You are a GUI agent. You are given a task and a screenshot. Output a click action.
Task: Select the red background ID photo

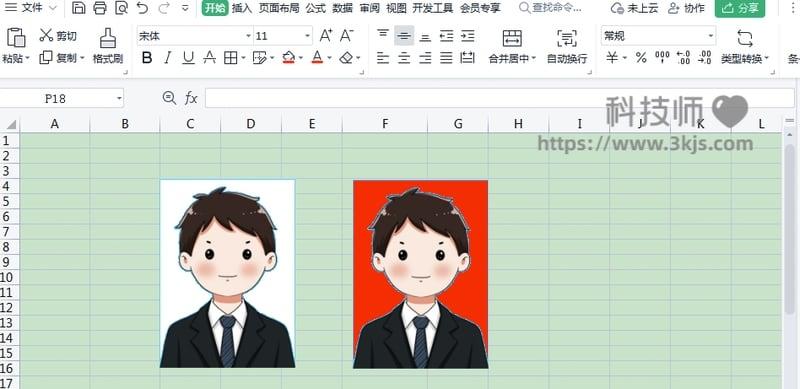point(420,274)
